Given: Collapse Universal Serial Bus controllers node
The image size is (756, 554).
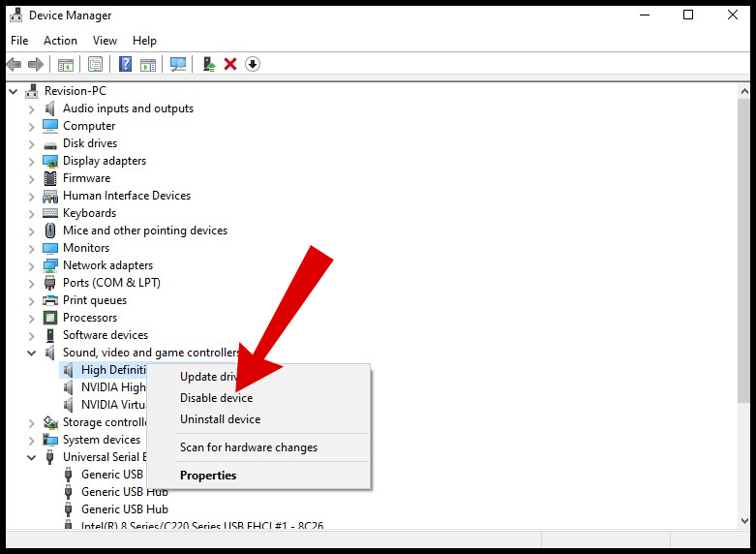Looking at the screenshot, I should point(31,457).
